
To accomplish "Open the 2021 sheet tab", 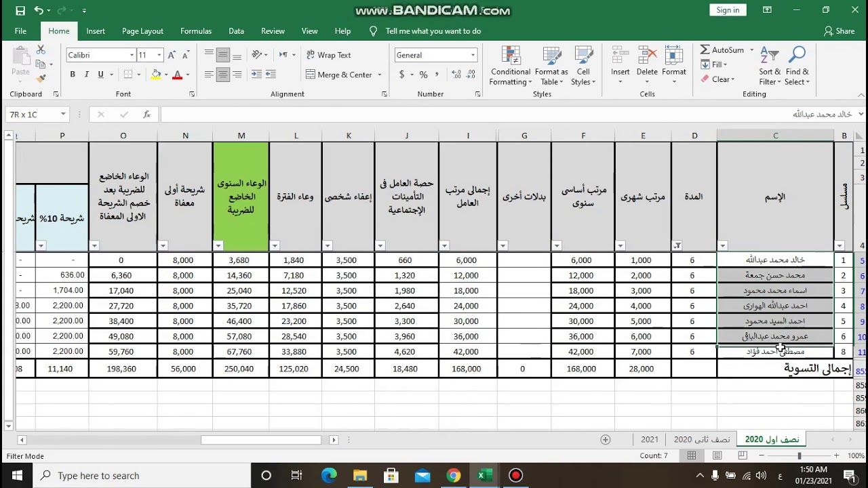I will click(650, 439).
